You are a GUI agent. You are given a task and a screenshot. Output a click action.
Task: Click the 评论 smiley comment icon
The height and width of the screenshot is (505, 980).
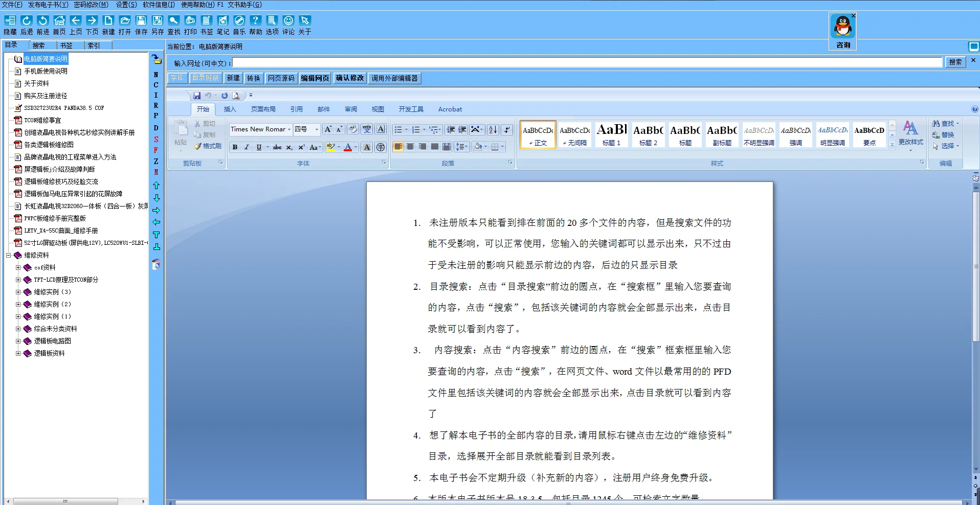coord(288,20)
